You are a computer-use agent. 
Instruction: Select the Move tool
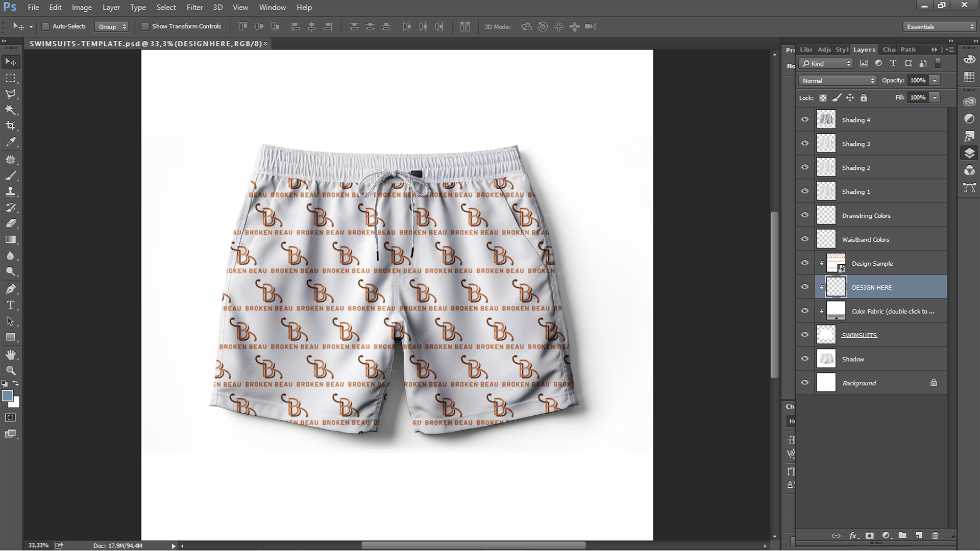(x=11, y=62)
